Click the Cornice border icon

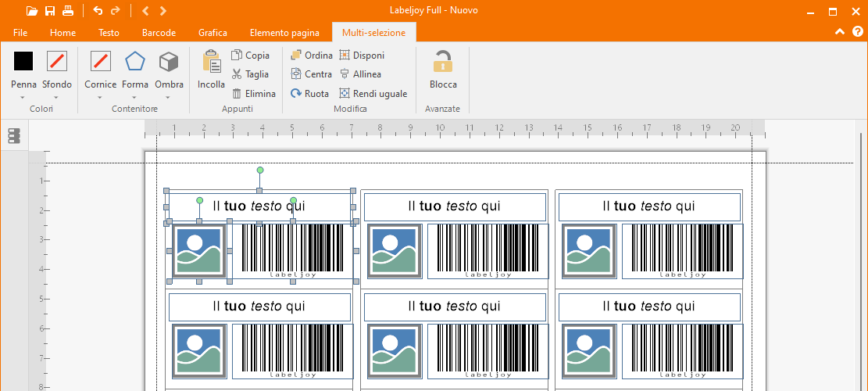pos(100,61)
